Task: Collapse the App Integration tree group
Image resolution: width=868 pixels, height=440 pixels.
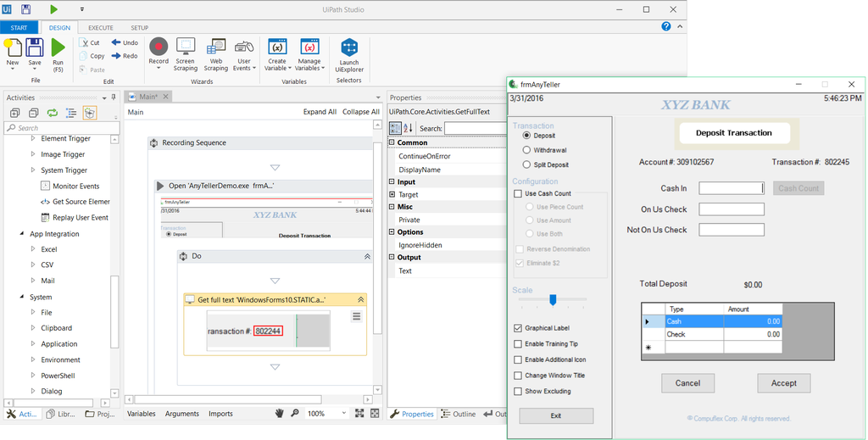Action: pyautogui.click(x=21, y=234)
